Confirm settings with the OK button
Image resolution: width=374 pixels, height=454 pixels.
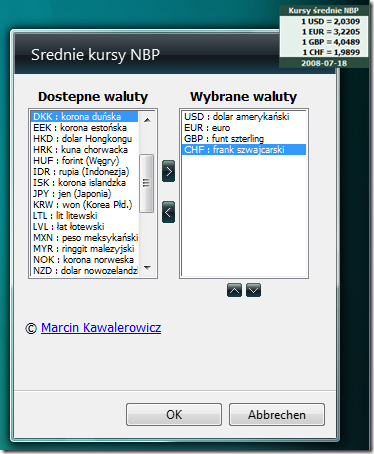[x=174, y=415]
